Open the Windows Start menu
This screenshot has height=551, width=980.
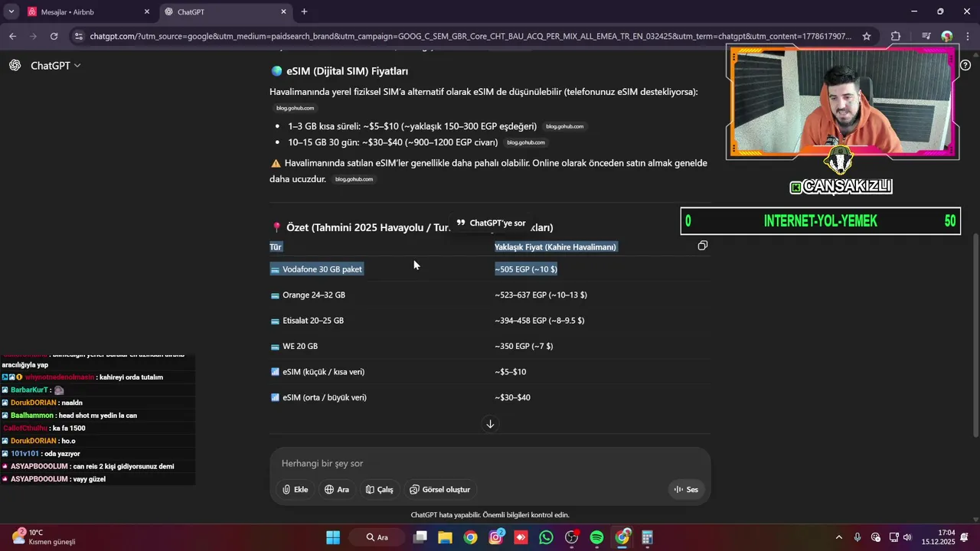click(x=333, y=537)
